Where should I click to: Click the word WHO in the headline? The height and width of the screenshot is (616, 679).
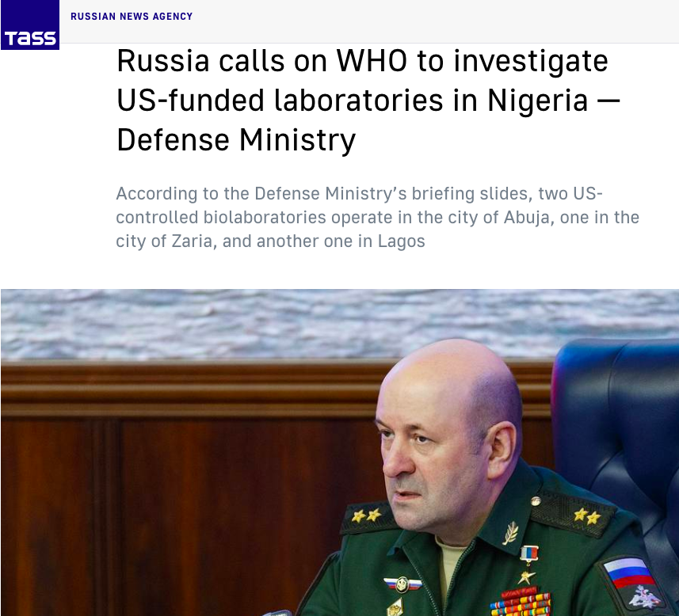point(372,61)
